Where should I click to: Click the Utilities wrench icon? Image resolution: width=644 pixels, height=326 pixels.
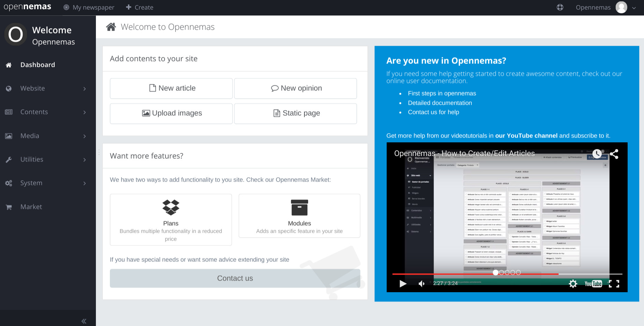point(9,159)
